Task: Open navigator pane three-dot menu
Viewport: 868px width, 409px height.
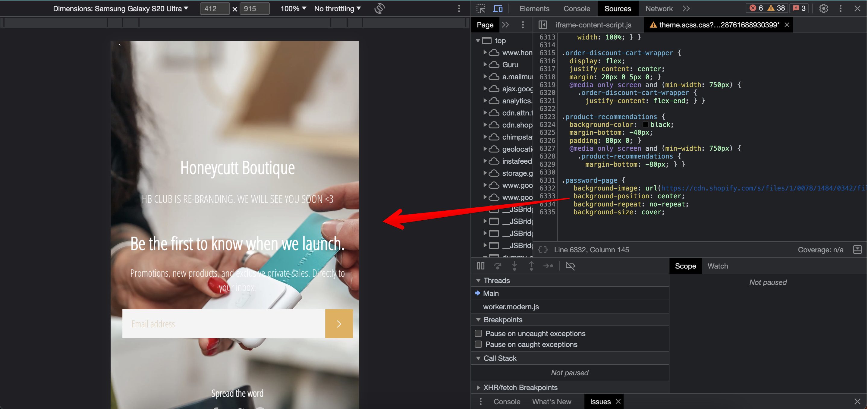Action: coord(523,25)
